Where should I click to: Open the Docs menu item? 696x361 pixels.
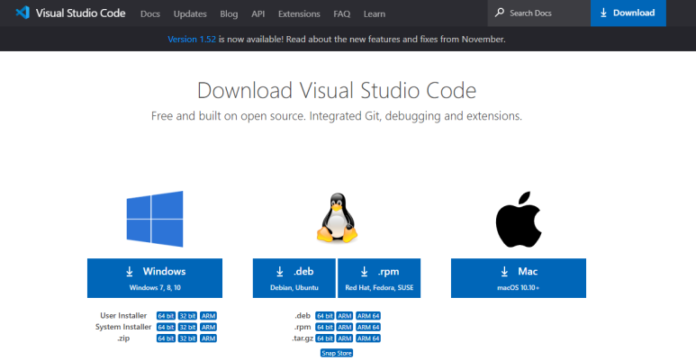point(150,14)
